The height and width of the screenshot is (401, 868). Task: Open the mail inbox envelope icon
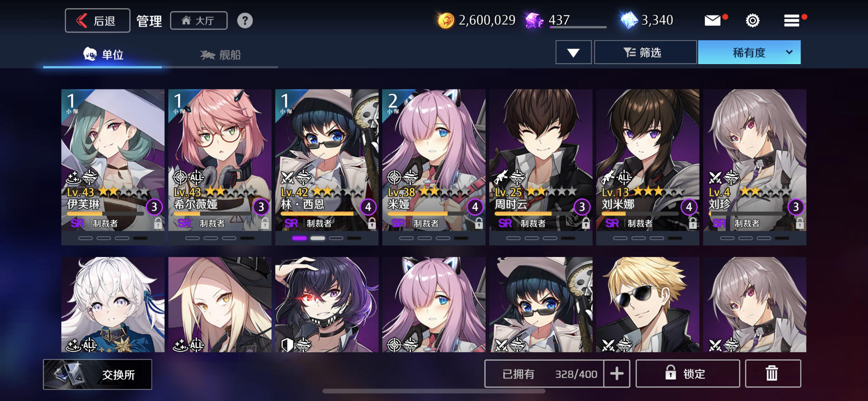(713, 20)
